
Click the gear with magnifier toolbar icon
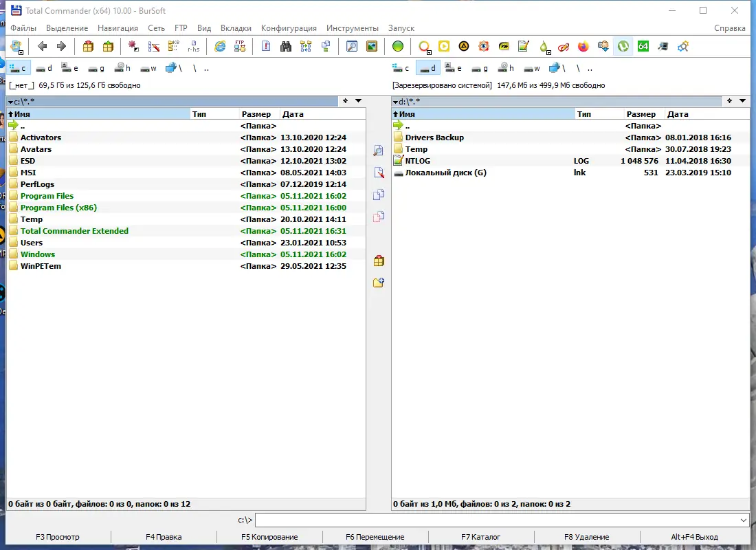click(682, 46)
